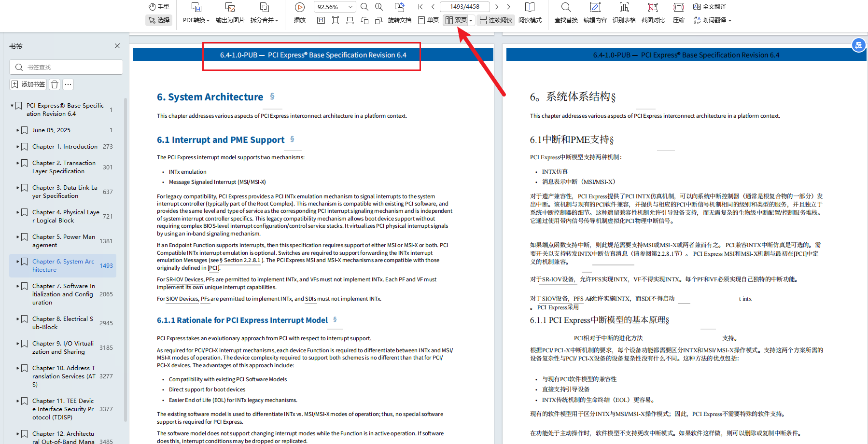The height and width of the screenshot is (444, 868).
Task: Open Chapter 8. Electrical Sub-Block bookmark
Action: pyautogui.click(x=63, y=323)
